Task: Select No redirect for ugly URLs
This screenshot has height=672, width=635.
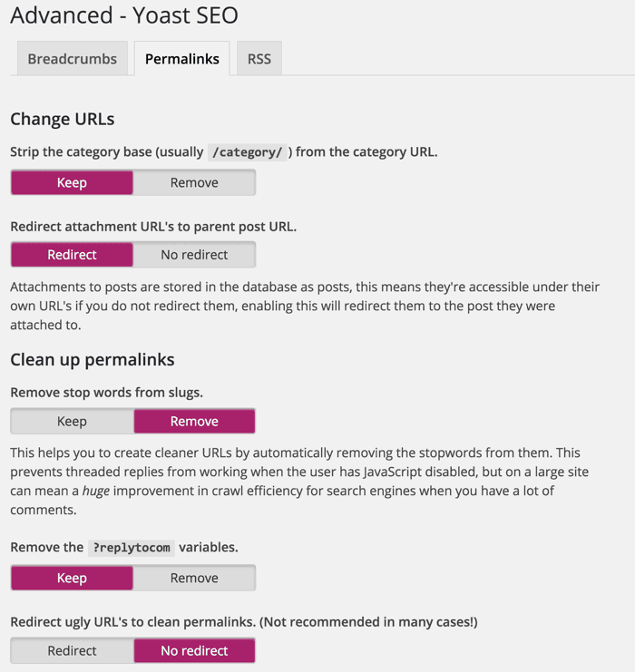Action: (194, 650)
